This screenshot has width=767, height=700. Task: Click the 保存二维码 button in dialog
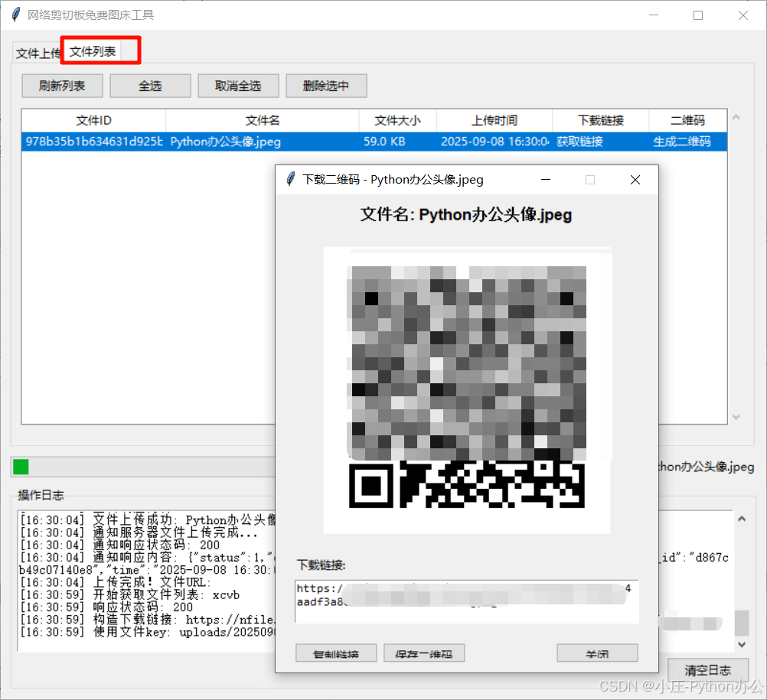[x=424, y=653]
